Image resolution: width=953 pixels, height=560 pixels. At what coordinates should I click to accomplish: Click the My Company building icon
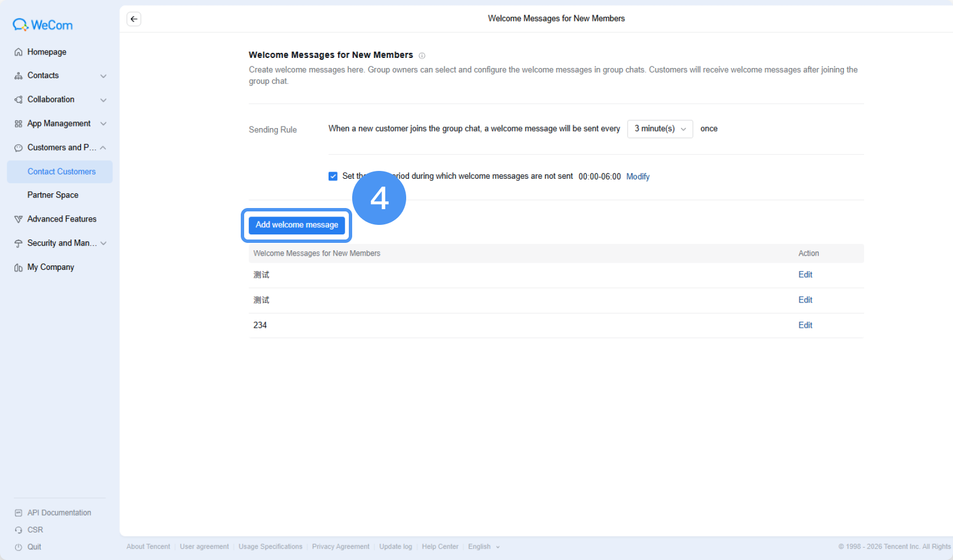[x=19, y=268]
